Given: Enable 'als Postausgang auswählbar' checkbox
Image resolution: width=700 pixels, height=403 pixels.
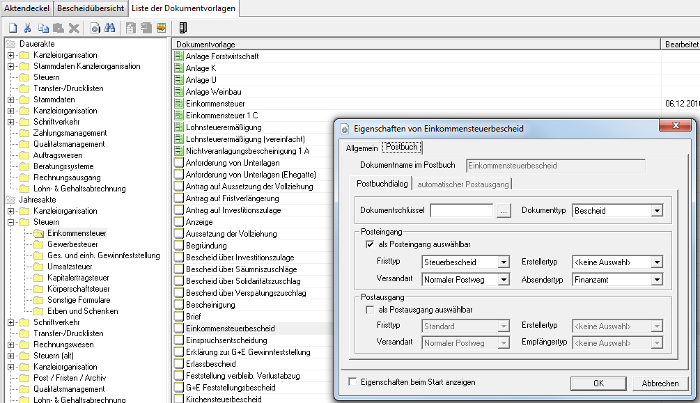Looking at the screenshot, I should pyautogui.click(x=370, y=309).
